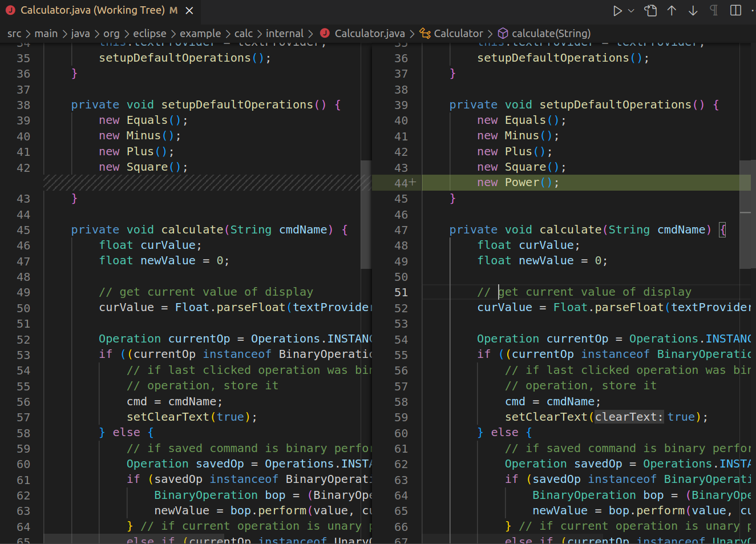Open the calc breadcrumb segment
The width and height of the screenshot is (756, 544).
(x=244, y=33)
